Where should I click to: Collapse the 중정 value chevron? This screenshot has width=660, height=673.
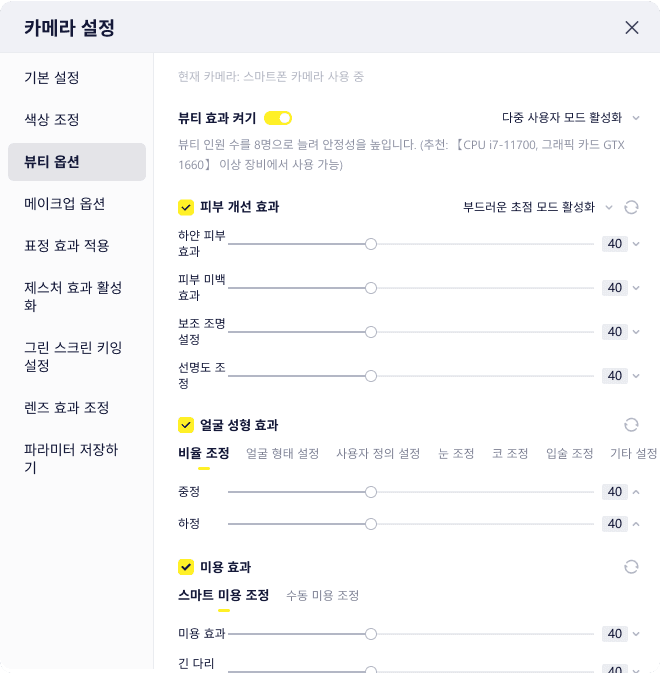click(636, 492)
